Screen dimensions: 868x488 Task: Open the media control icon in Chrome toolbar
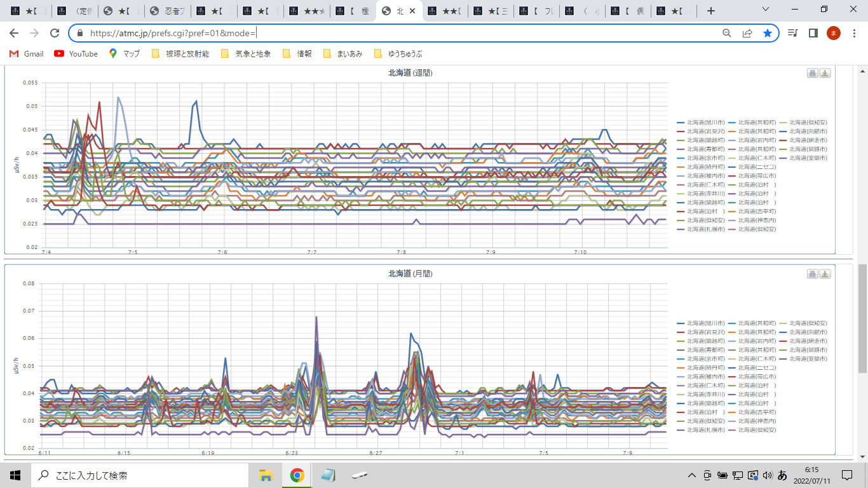point(792,33)
